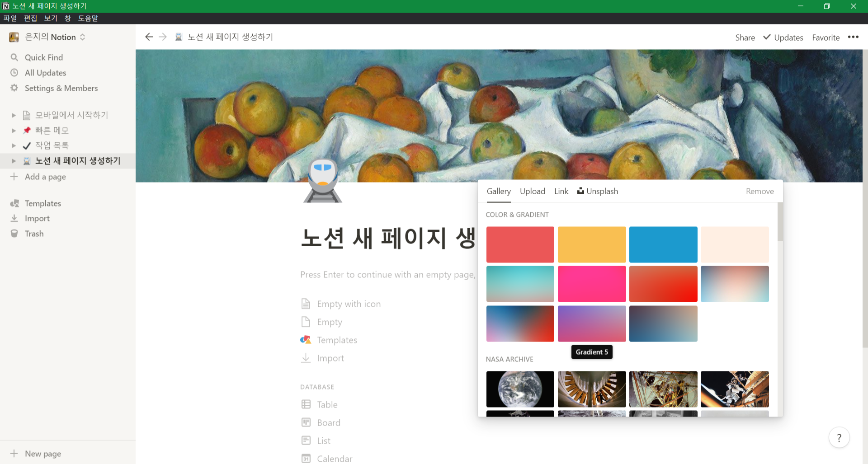Click the Updates button in top bar

[783, 37]
